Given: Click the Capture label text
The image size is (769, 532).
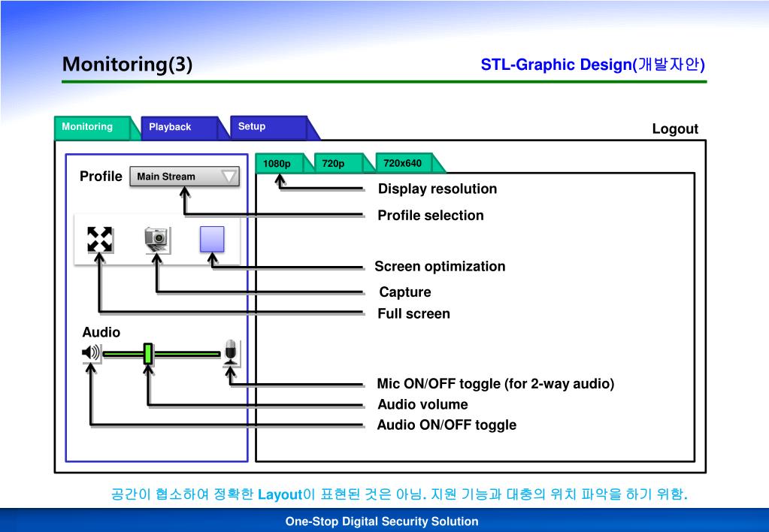Looking at the screenshot, I should tap(405, 292).
